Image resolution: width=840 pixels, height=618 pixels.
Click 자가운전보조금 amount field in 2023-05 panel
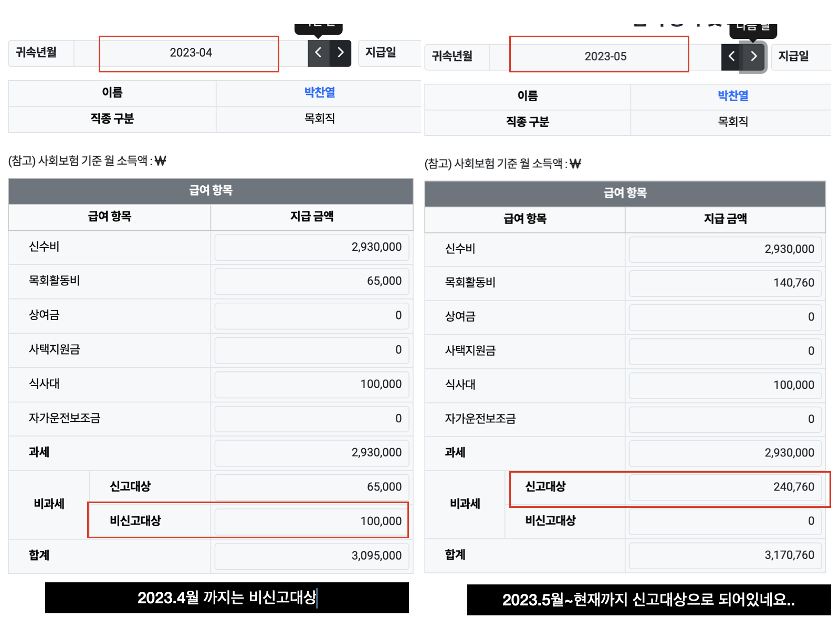725,419
